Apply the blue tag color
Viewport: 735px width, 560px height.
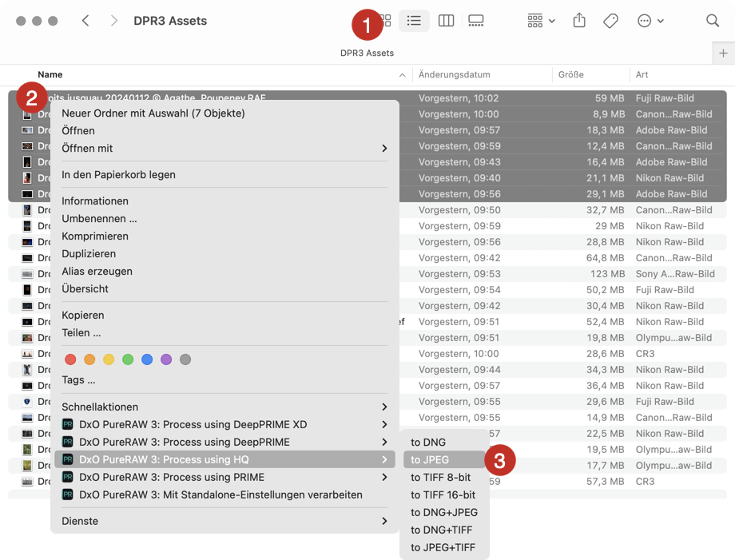pyautogui.click(x=147, y=359)
